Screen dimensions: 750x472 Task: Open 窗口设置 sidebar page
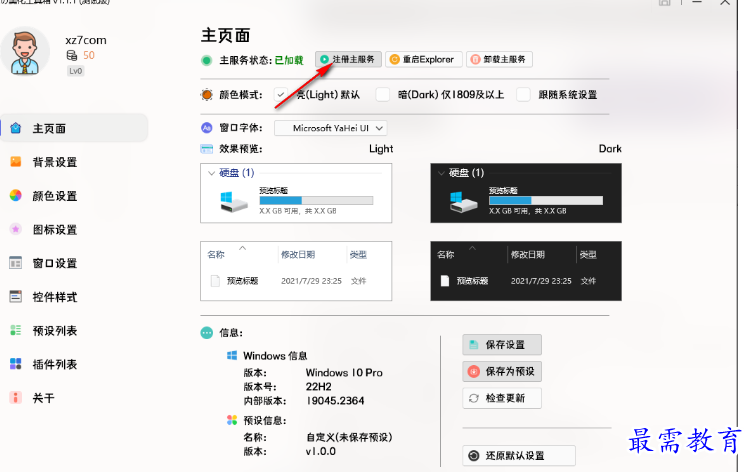[55, 263]
